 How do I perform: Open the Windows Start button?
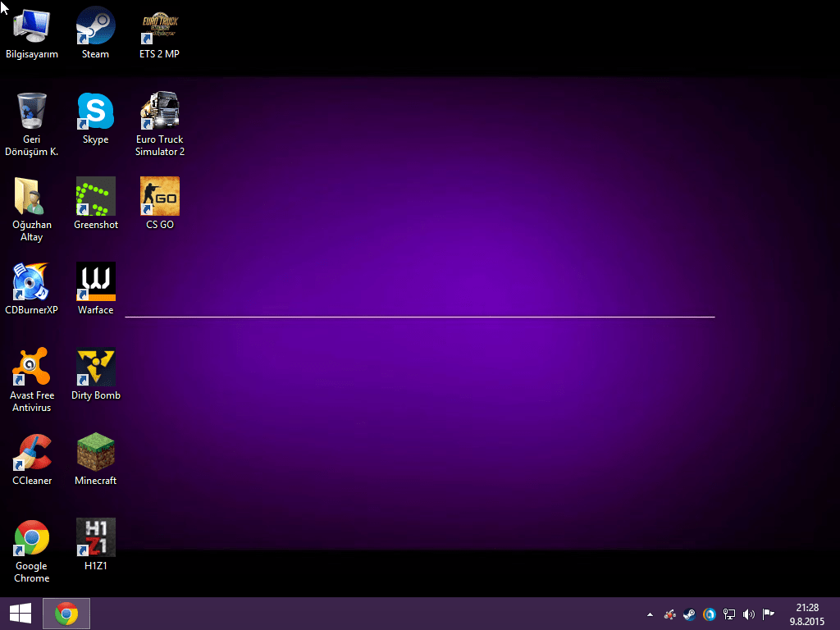pos(21,614)
